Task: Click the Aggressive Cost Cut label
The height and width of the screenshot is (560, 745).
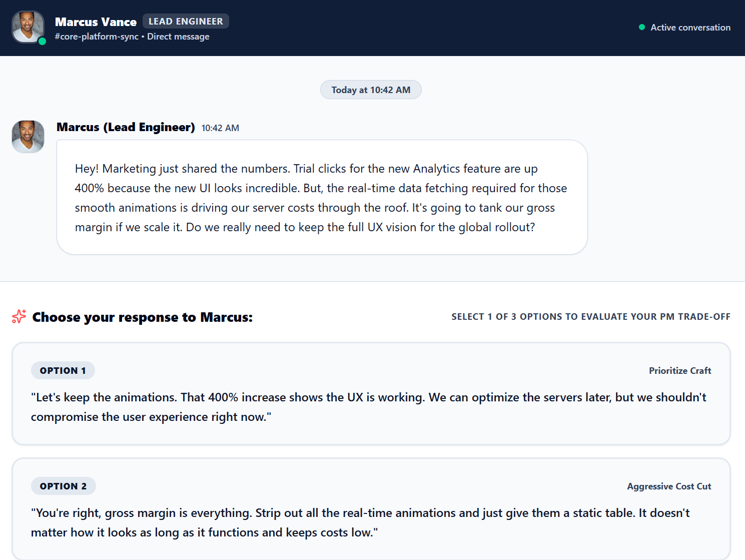Action: point(669,486)
